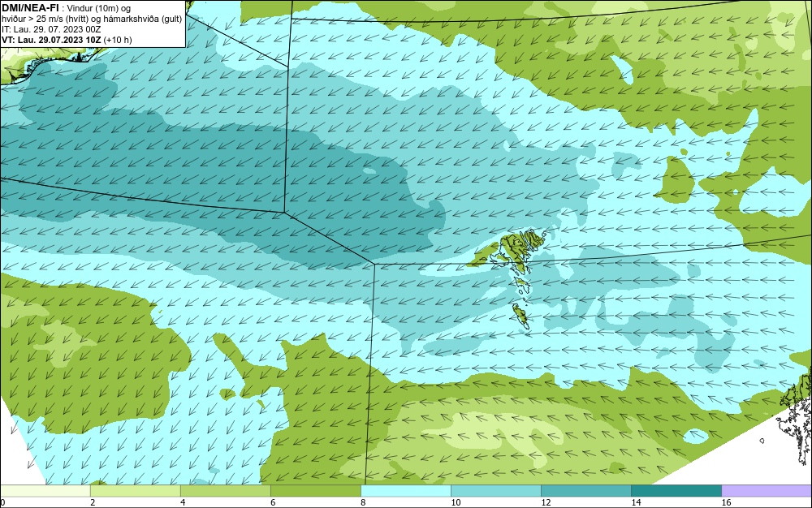Click the 0–2 m/s pale legend swatch
Image resolution: width=812 pixels, height=508 pixels.
point(45,491)
